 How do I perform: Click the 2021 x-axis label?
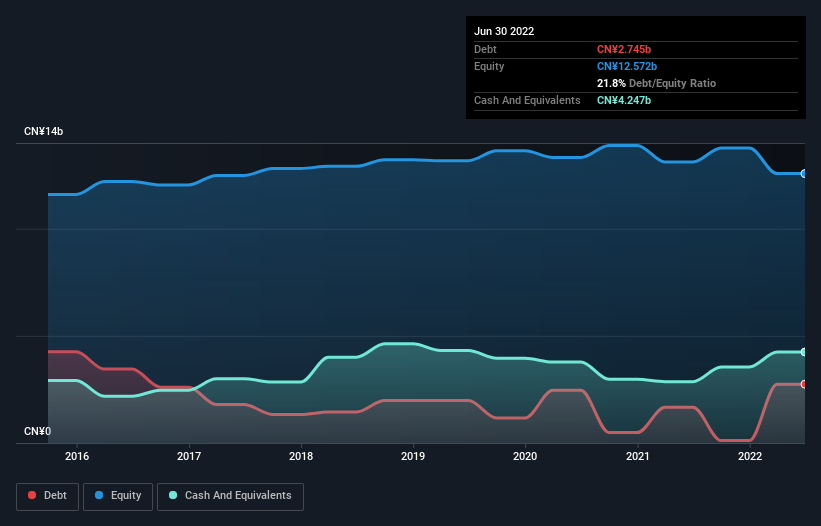click(638, 456)
